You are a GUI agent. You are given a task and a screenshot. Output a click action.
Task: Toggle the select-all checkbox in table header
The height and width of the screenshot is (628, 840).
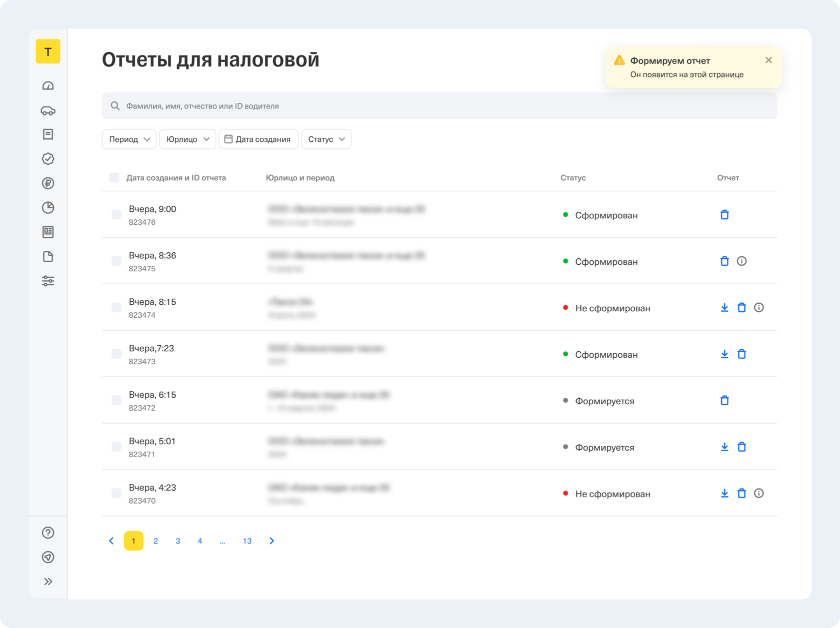pos(114,178)
